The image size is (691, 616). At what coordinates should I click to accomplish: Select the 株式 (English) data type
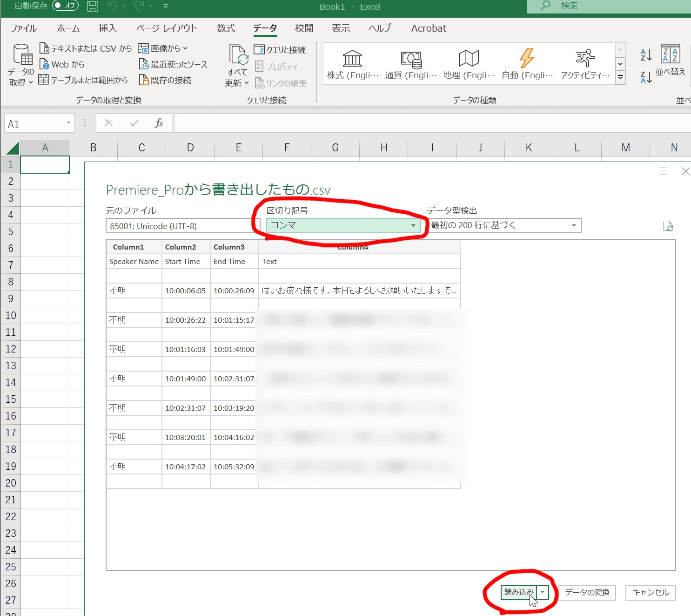click(x=353, y=65)
